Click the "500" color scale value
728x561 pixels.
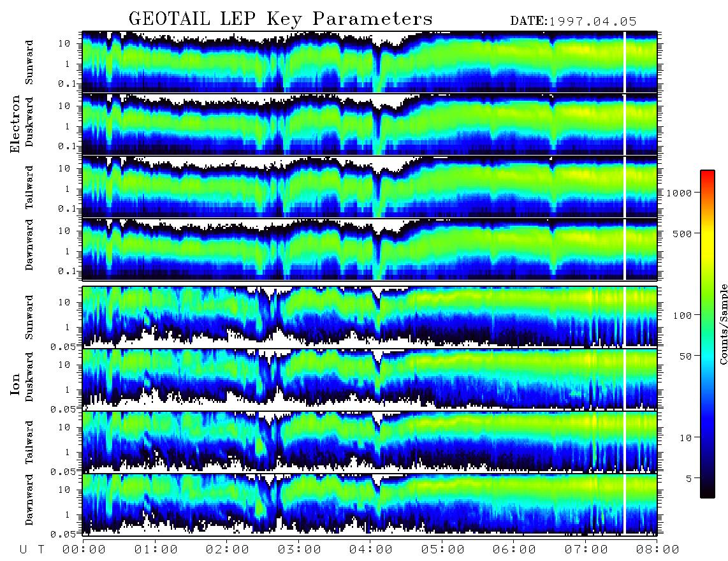[x=682, y=233]
